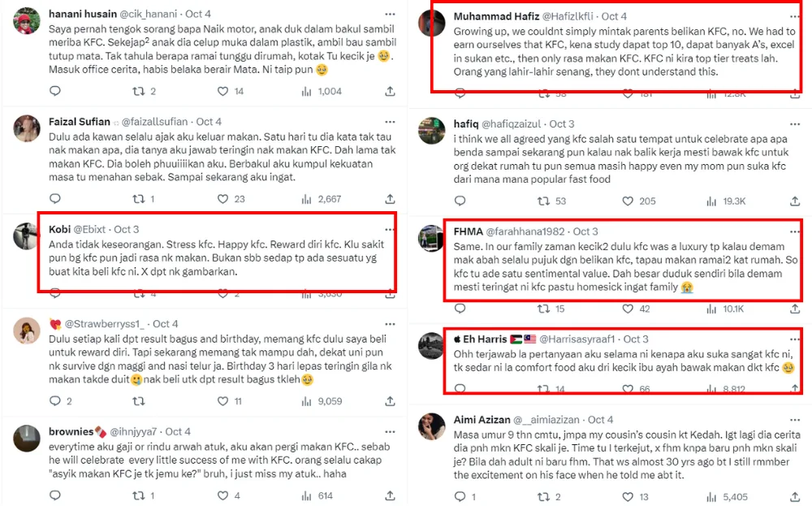Like FHMA's tweet
Viewport: 812px width, 506px height.
[x=626, y=309]
